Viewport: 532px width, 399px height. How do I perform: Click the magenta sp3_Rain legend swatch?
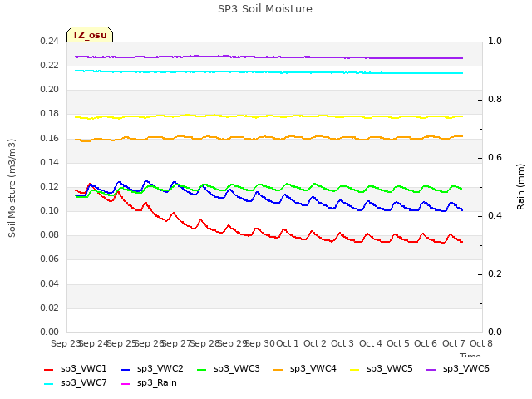126,384
